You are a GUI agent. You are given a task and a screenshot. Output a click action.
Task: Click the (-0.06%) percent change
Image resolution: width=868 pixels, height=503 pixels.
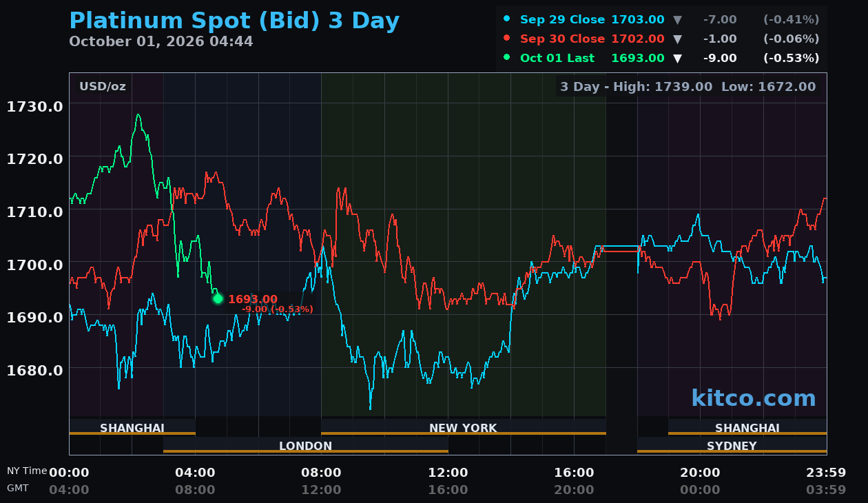[x=791, y=39]
